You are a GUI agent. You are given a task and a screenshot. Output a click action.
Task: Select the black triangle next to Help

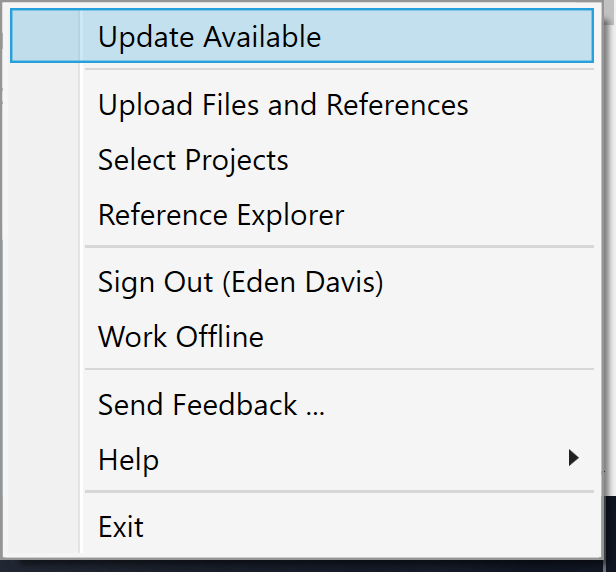tap(574, 458)
